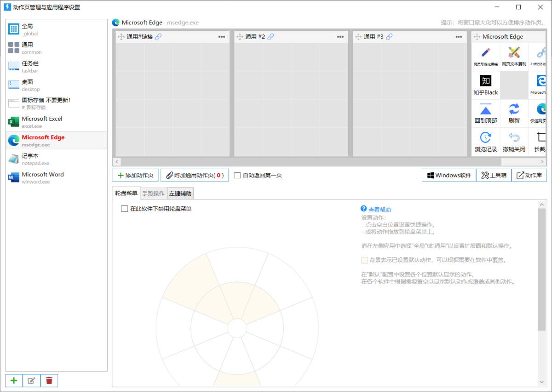Switch to the 左键辅助 tab
This screenshot has height=392, width=552.
[x=180, y=193]
